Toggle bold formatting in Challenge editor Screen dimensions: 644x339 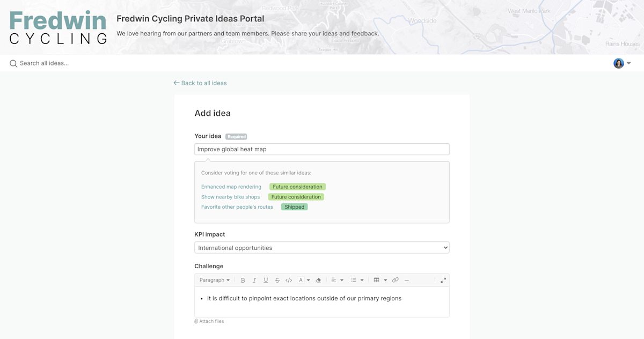tap(243, 280)
